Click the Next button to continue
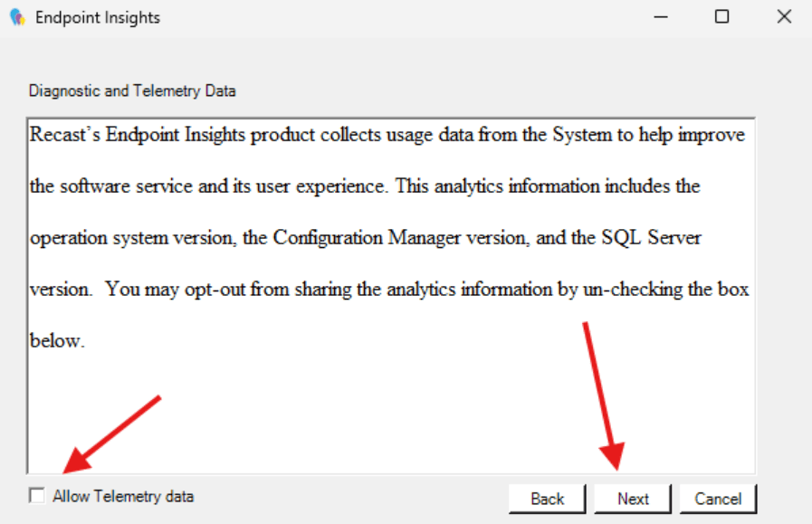 (x=632, y=498)
